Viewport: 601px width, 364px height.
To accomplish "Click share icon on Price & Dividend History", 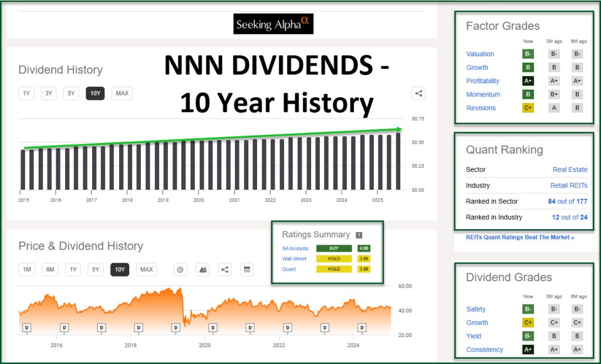I will click(224, 270).
